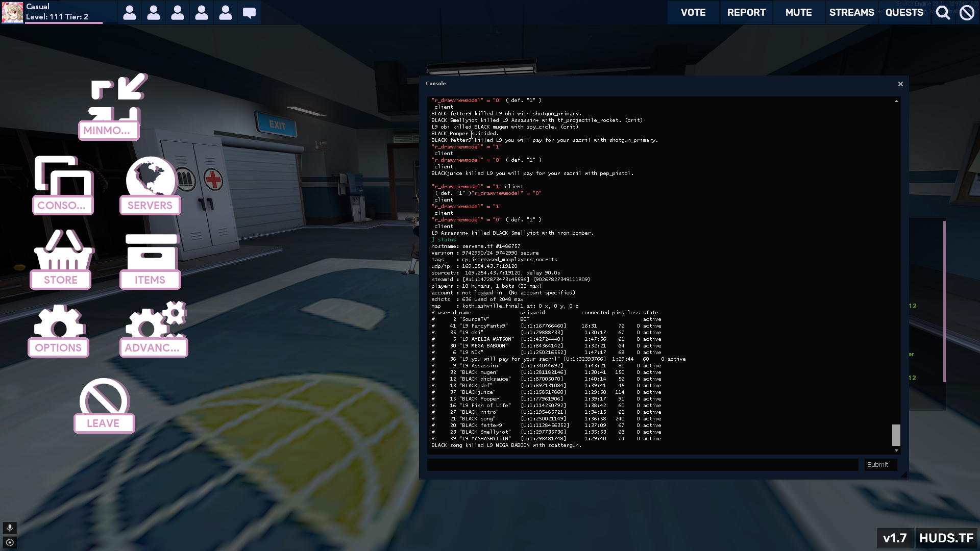
Task: Click the map koth_ashville_final1 line
Action: point(505,306)
